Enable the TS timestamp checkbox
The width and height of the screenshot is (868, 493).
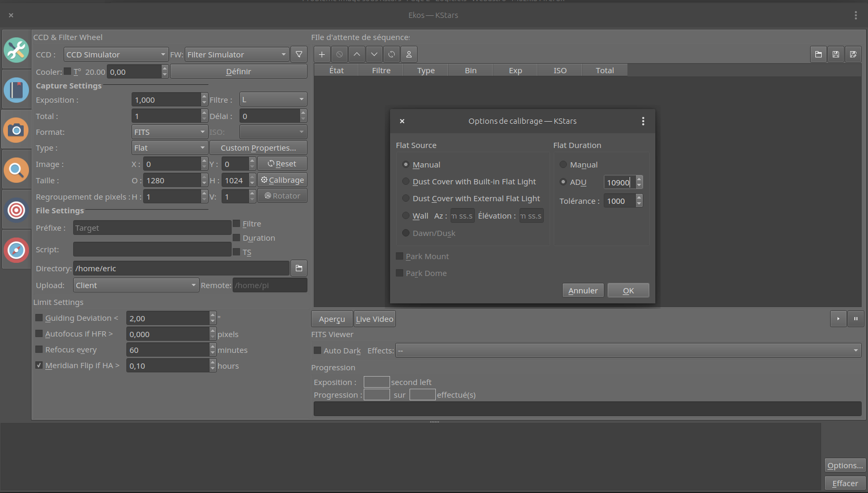[x=236, y=252]
